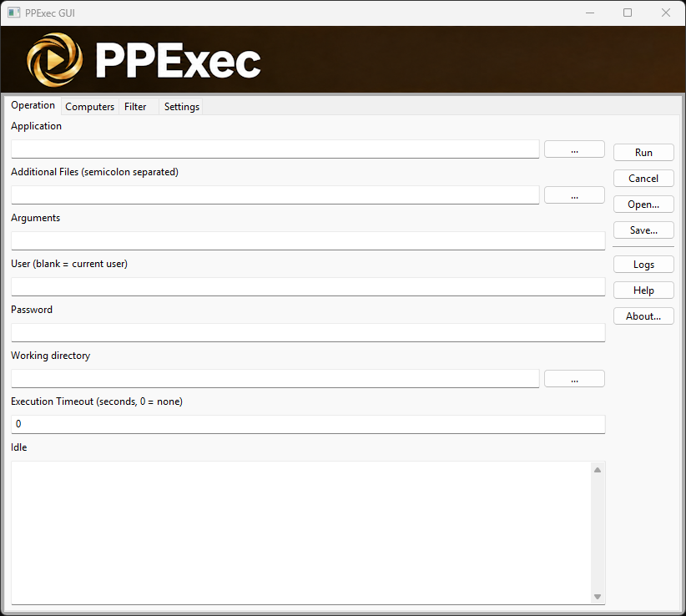Save the configuration with Save...
Viewport: 686px width, 616px height.
pyautogui.click(x=643, y=230)
